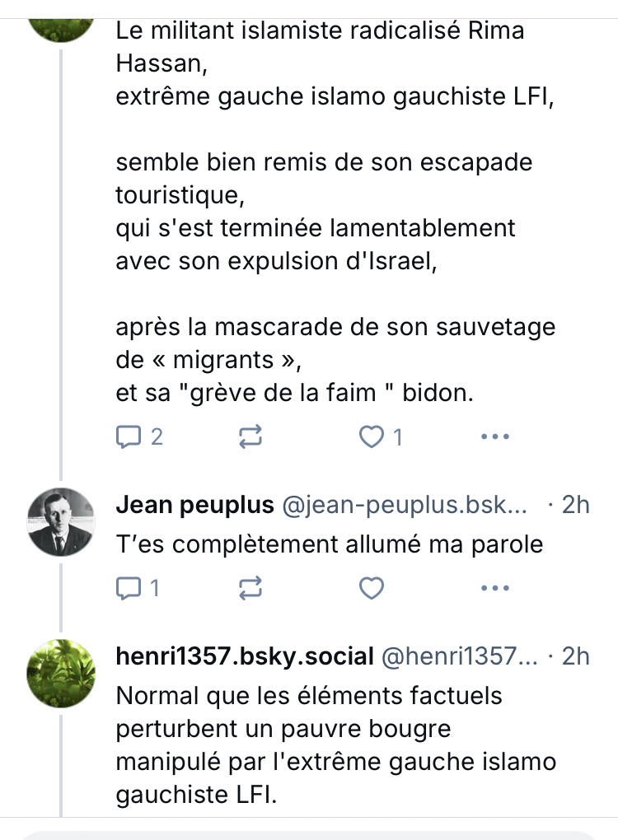Viewport: 618px width, 840px height.
Task: Like Jean peuplus's comment
Action: (372, 588)
